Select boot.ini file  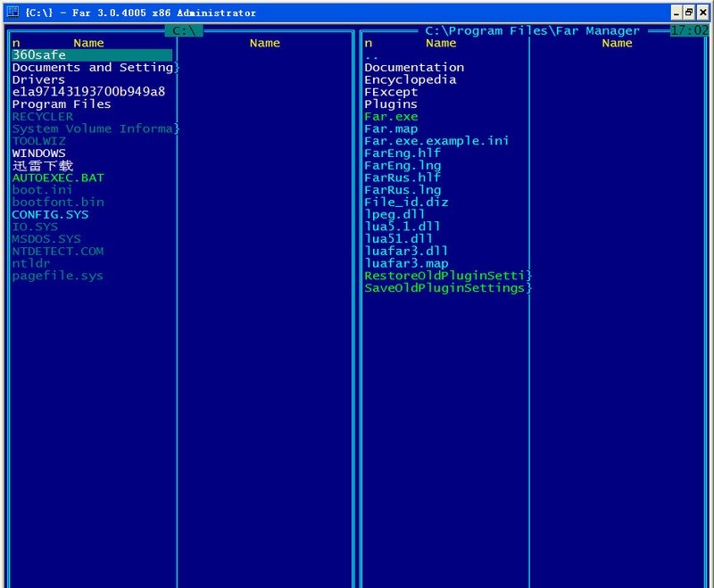[42, 190]
